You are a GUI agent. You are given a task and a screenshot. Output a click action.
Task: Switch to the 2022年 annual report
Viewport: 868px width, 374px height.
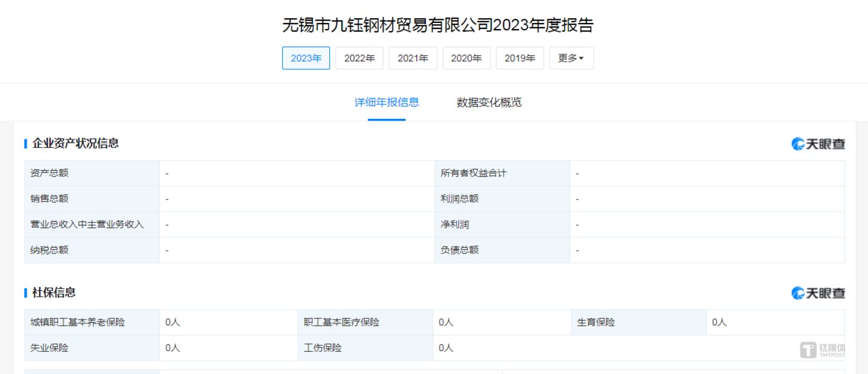pos(360,59)
